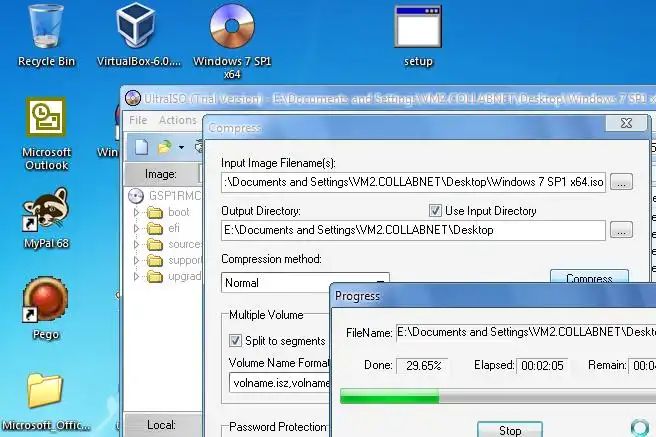This screenshot has height=437, width=656.
Task: Select the boot folder in image tree
Action: click(x=169, y=212)
